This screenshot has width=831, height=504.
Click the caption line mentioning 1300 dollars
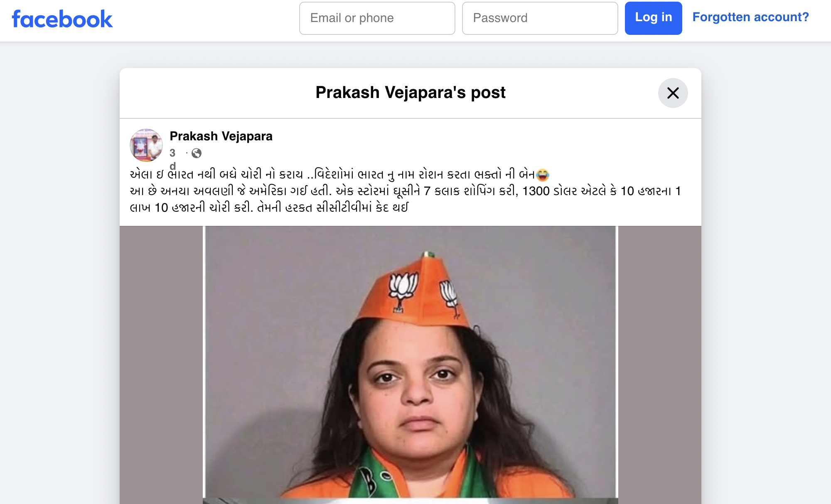click(x=405, y=191)
